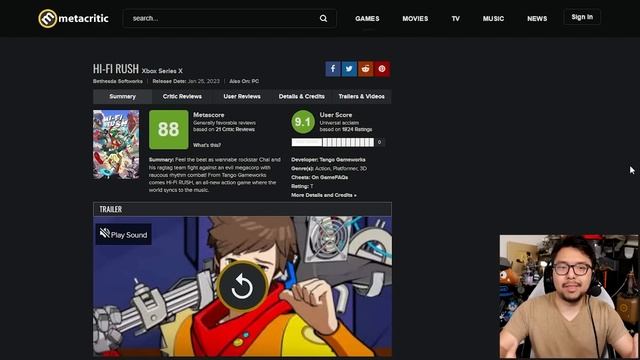Click the Hi-Fi Rush cover thumbnail

click(116, 144)
